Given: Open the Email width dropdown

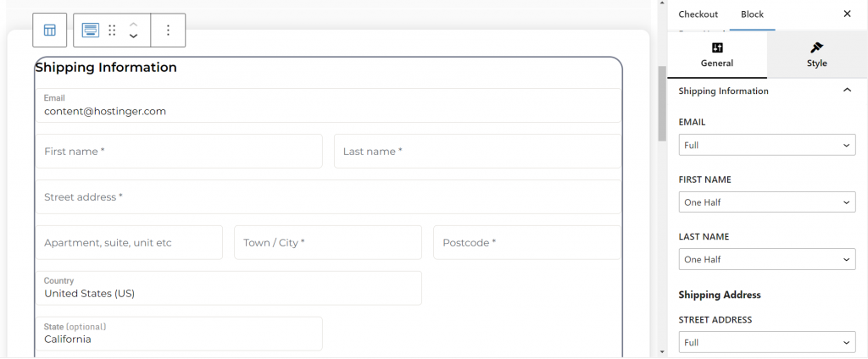Looking at the screenshot, I should point(767,146).
